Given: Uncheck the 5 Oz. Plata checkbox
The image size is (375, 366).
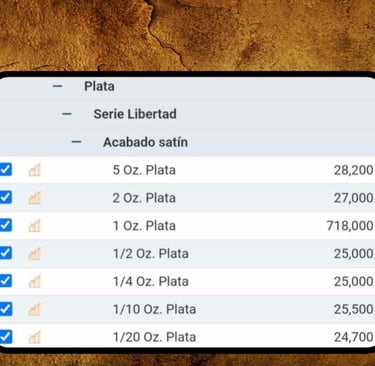Looking at the screenshot, I should 5,169.
